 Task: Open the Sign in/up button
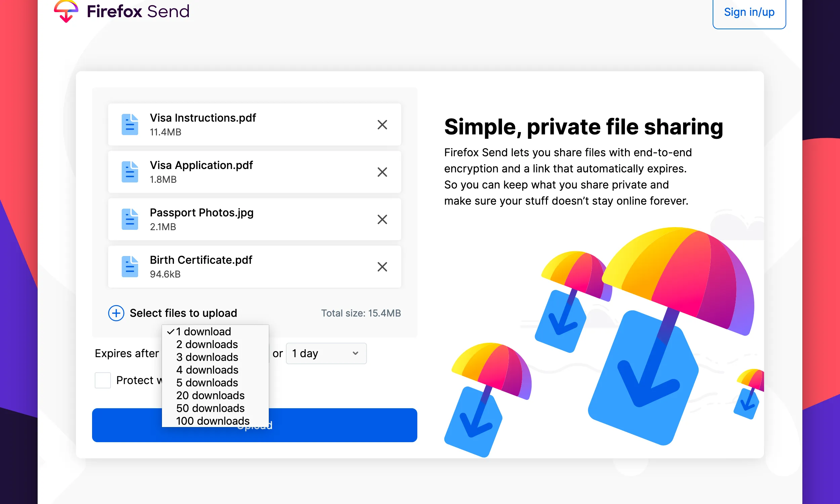(x=749, y=12)
